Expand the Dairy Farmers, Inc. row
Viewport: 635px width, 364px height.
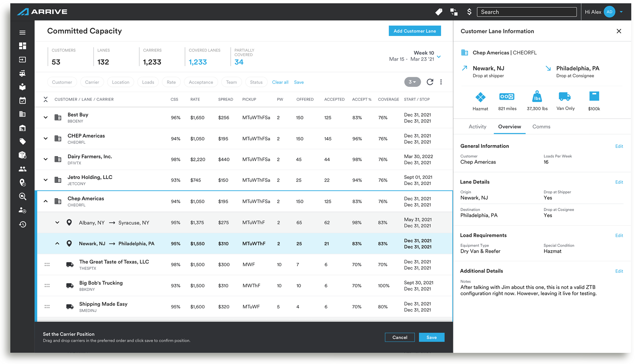pos(46,159)
